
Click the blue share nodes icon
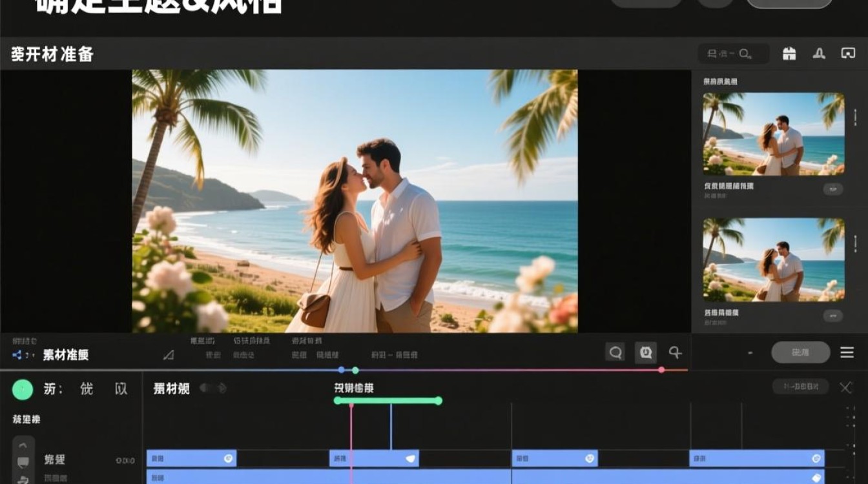click(x=17, y=355)
